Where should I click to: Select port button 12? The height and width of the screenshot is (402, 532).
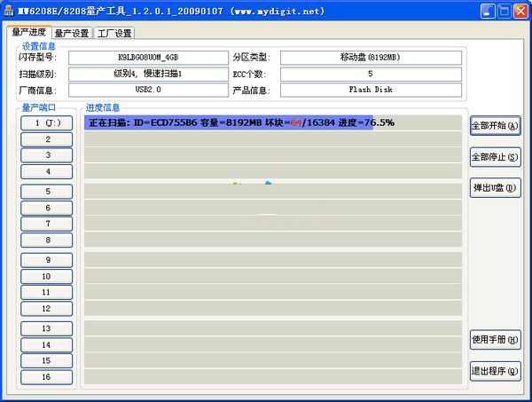(x=47, y=309)
